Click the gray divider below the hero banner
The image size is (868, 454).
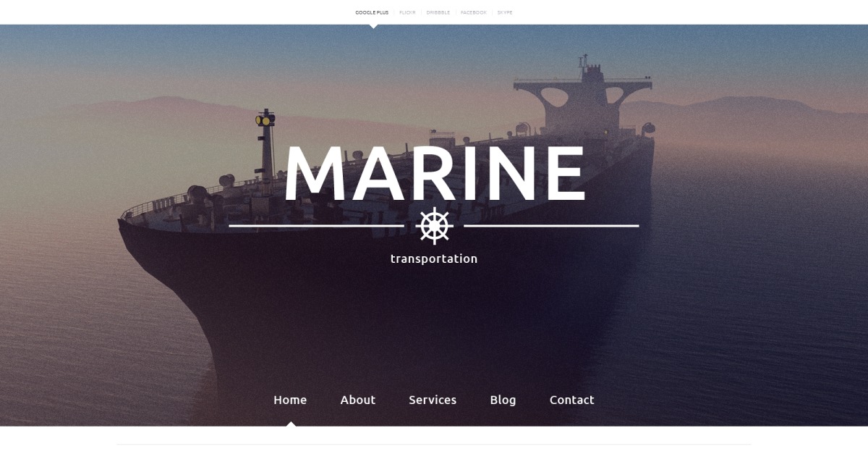coord(434,444)
